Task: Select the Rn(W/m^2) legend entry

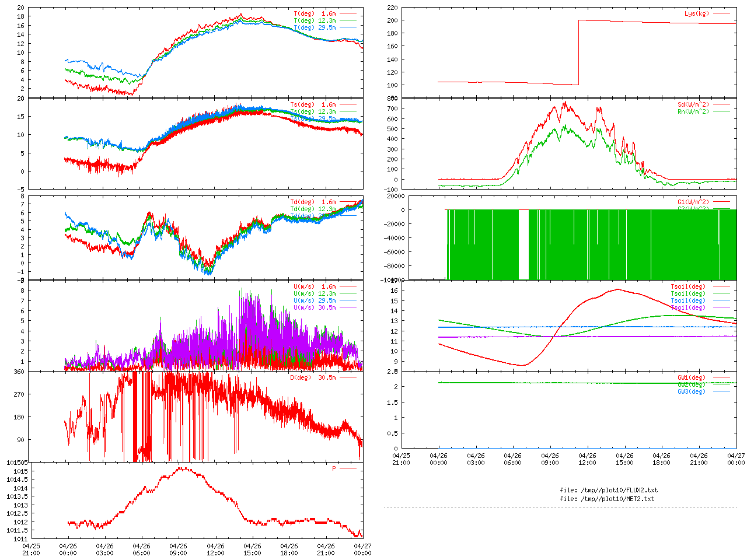Action: (693, 112)
